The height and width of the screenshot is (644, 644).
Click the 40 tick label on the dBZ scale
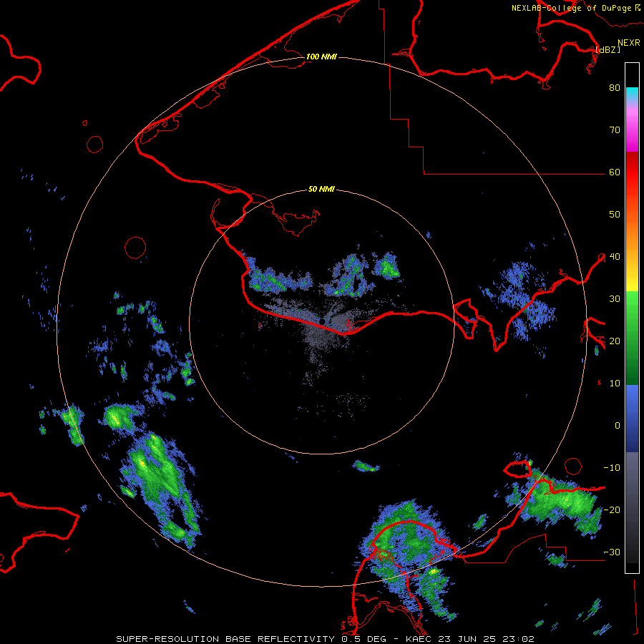coord(615,257)
